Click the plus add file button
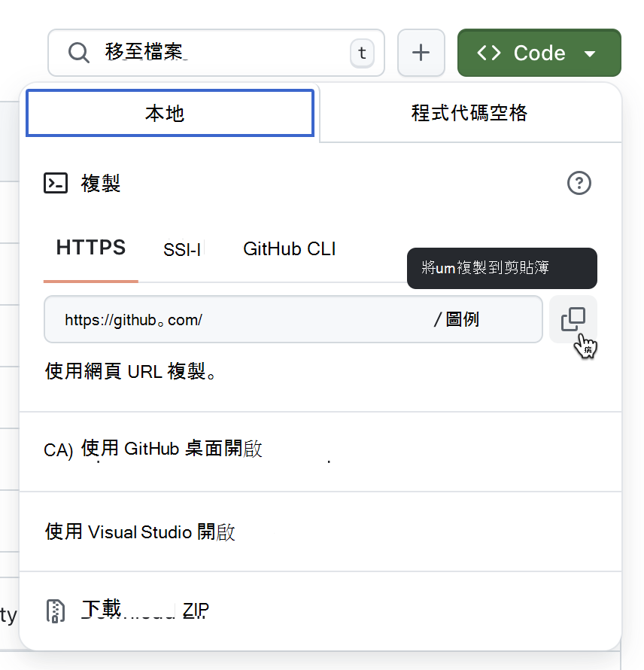 (421, 53)
